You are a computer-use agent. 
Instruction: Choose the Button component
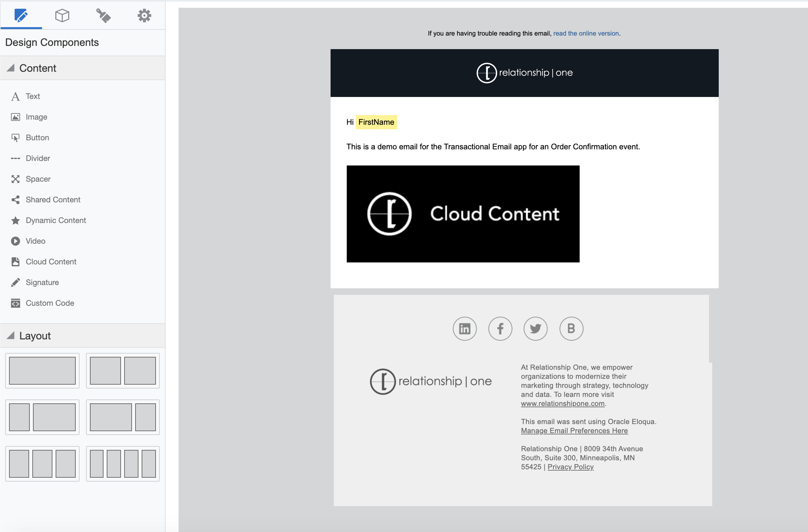point(37,138)
